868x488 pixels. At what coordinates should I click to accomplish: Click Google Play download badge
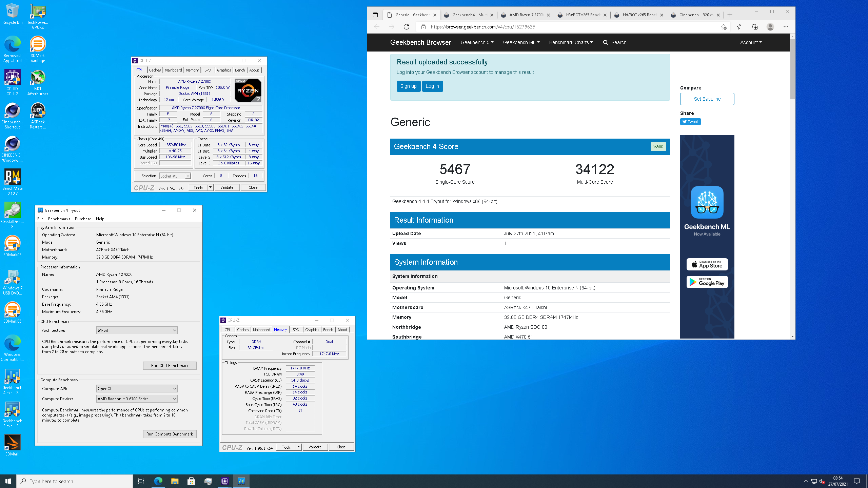[707, 282]
